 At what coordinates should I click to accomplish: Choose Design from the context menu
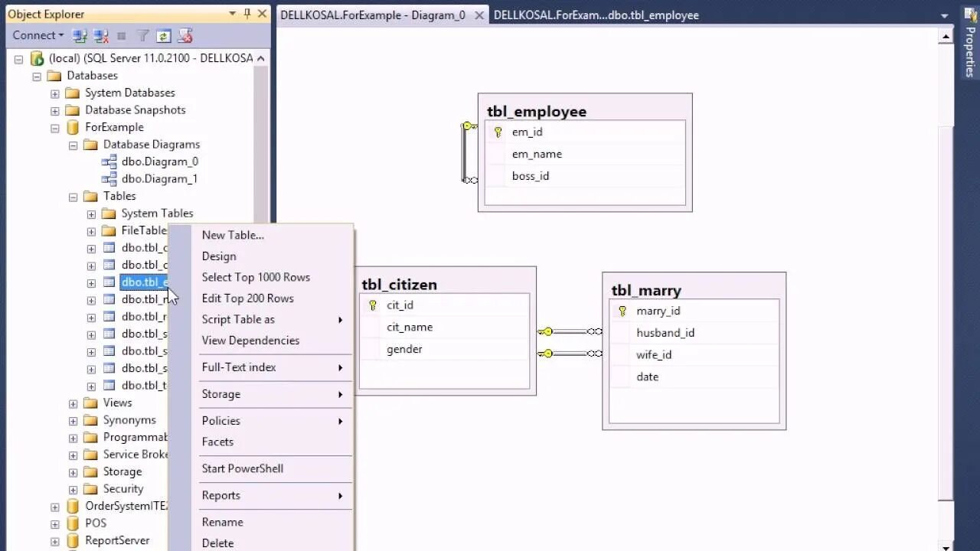(x=219, y=256)
